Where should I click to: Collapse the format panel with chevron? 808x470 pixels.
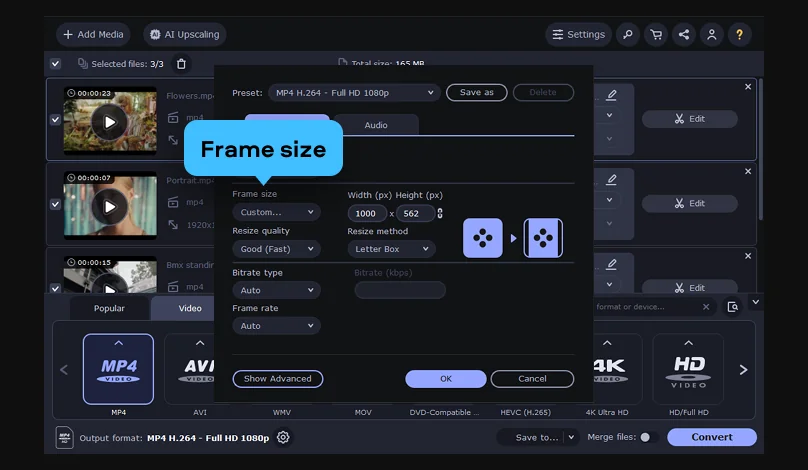(755, 302)
